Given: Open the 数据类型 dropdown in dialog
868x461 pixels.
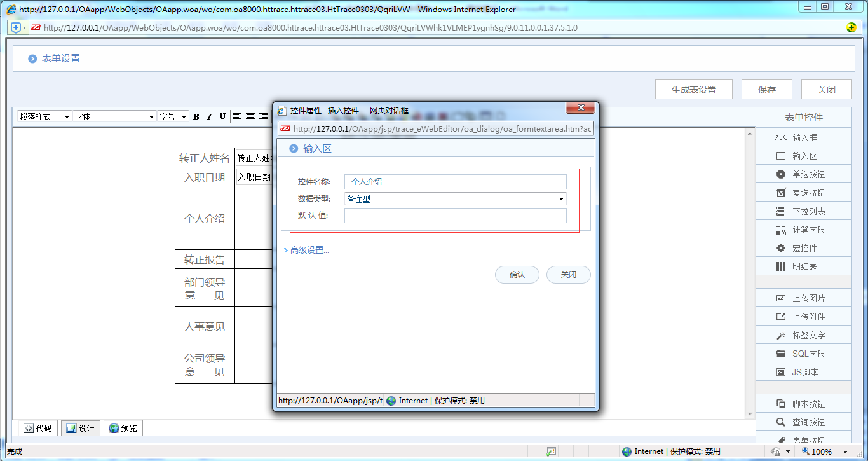Looking at the screenshot, I should pyautogui.click(x=455, y=199).
